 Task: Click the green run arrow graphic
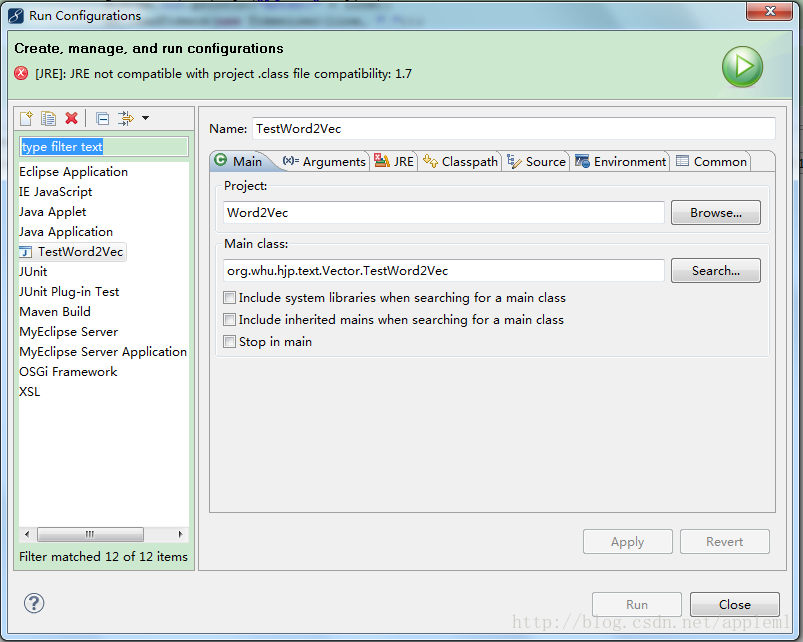tap(742, 67)
